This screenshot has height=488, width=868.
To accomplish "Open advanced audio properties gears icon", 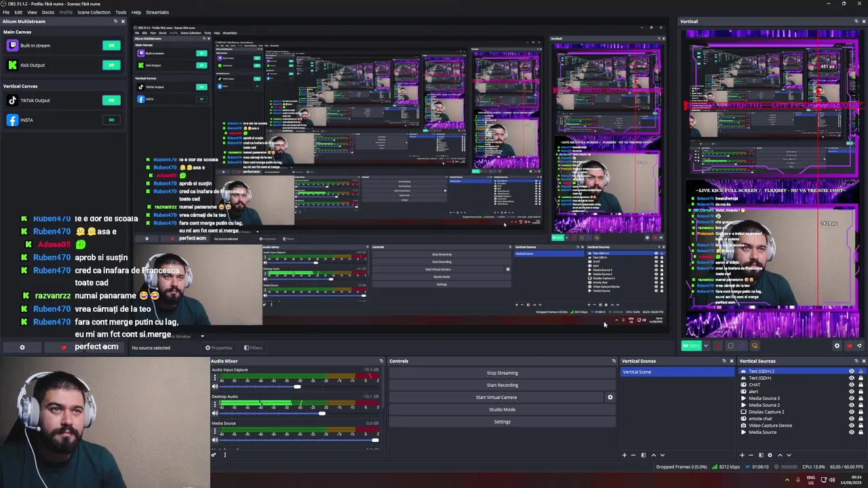I will [214, 455].
